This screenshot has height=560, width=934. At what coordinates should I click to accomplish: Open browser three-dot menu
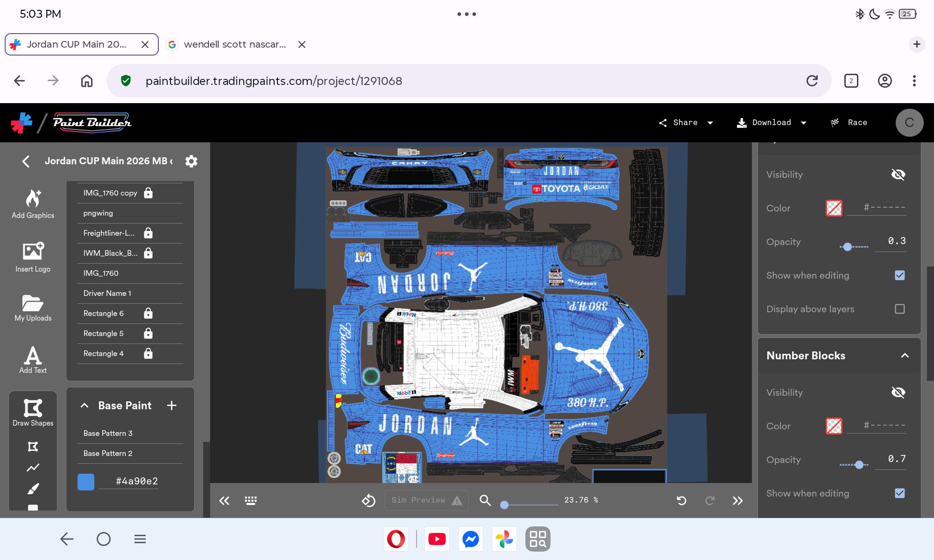click(x=914, y=81)
